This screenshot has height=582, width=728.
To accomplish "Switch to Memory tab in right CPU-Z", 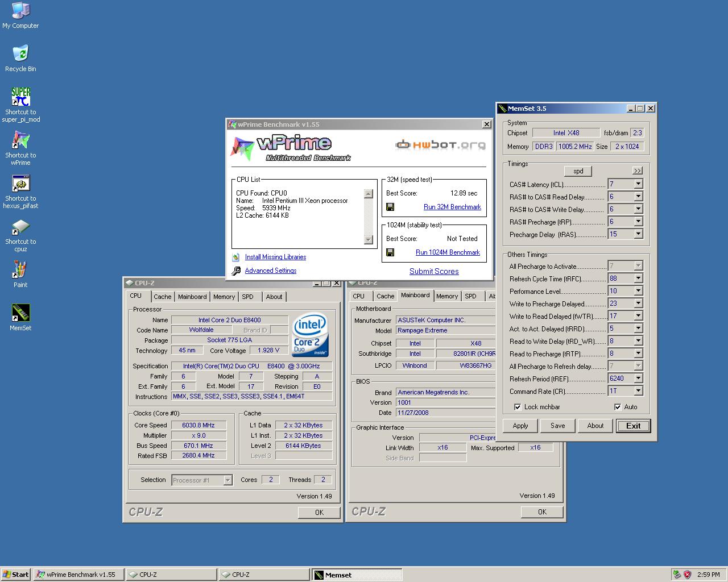I will (447, 296).
